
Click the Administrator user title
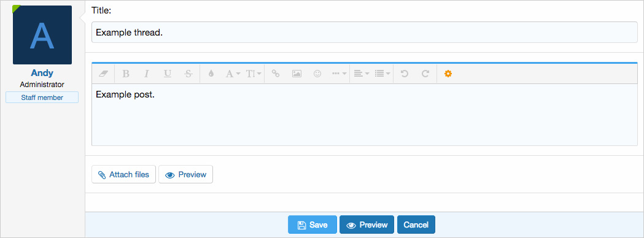tap(42, 85)
